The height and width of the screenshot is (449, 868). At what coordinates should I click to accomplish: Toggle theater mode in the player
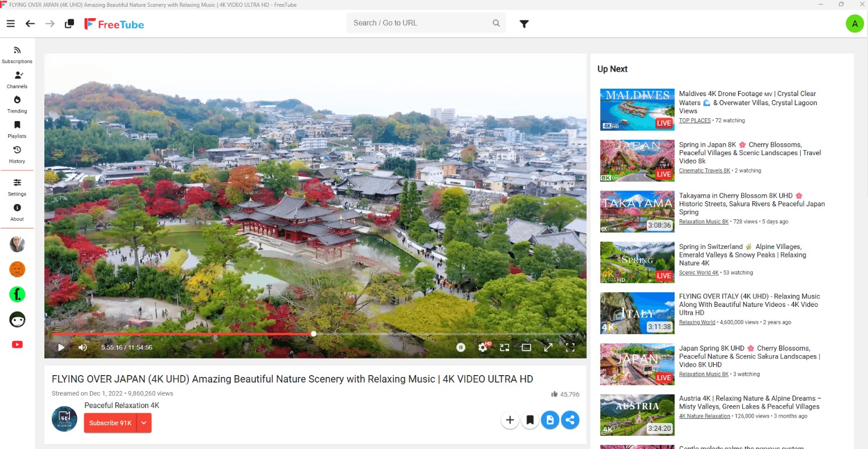coord(527,347)
